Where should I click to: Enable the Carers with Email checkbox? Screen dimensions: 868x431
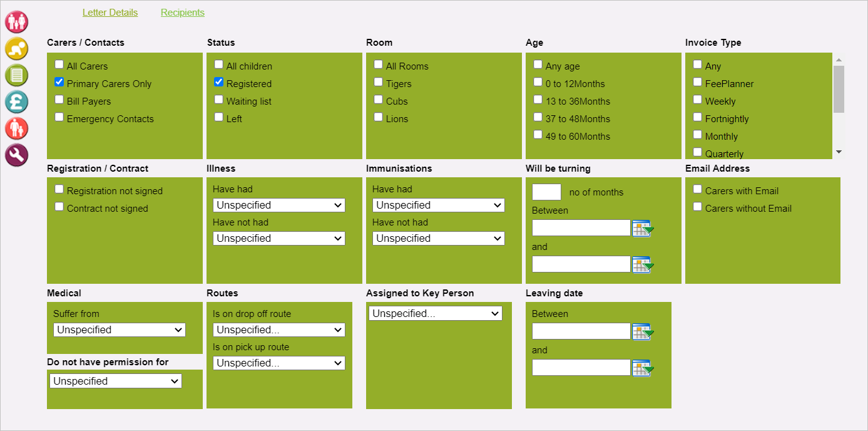click(x=697, y=189)
